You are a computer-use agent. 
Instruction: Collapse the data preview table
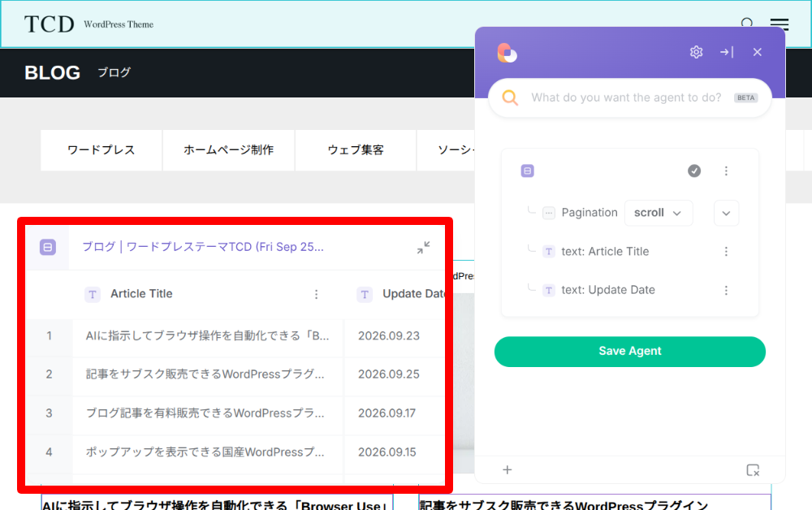click(423, 248)
